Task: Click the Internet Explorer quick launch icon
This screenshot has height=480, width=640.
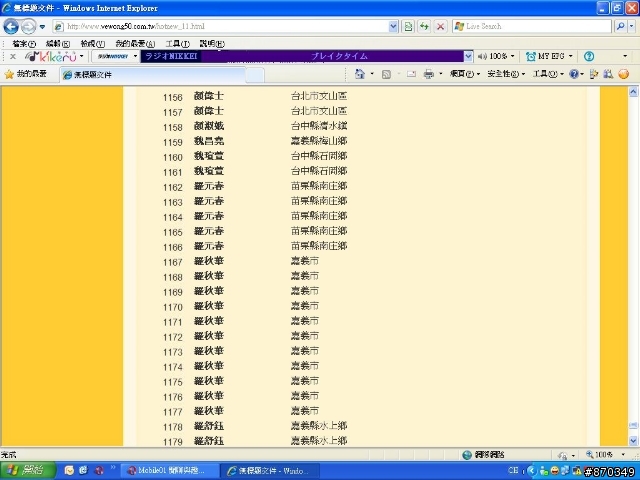Action: [84, 470]
